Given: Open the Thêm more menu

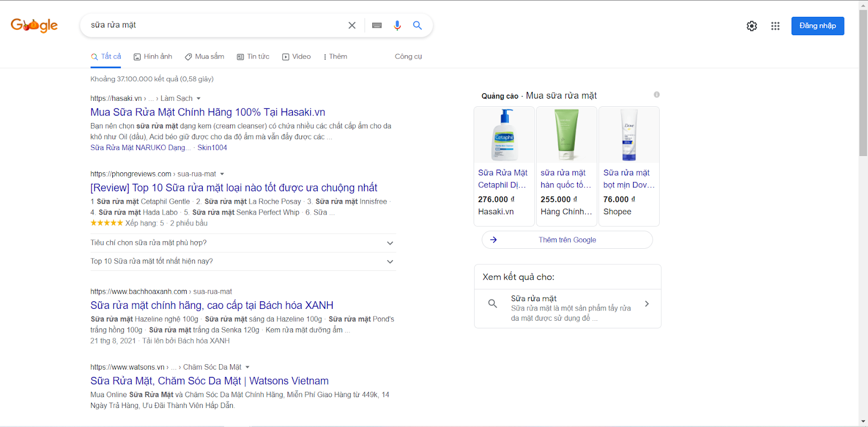Looking at the screenshot, I should tap(335, 56).
